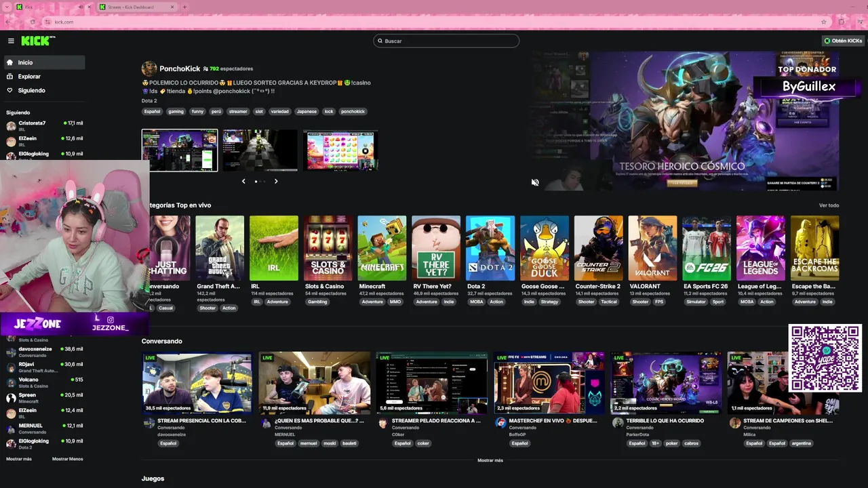Expand the following list with Mostrar más
The width and height of the screenshot is (868, 488).
(19, 459)
